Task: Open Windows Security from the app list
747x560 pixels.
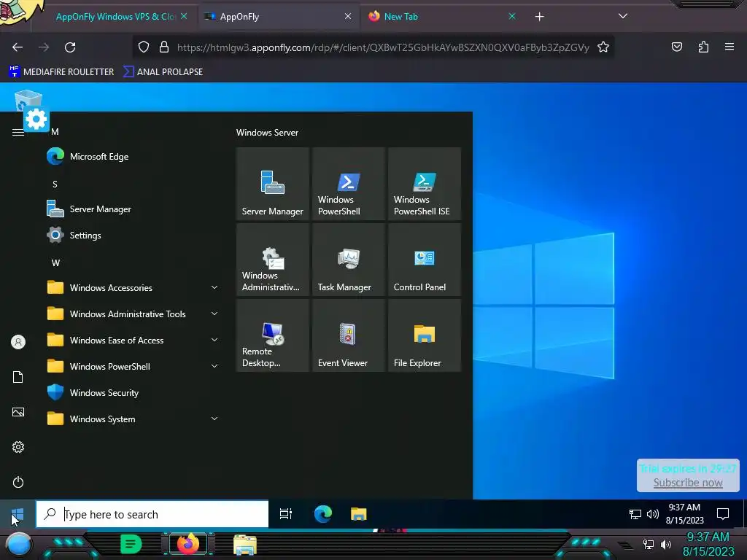Action: click(133, 393)
